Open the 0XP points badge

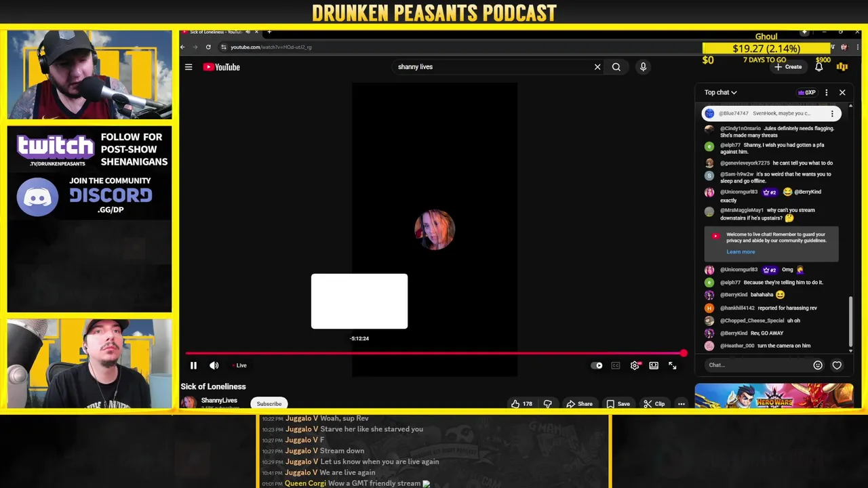806,92
